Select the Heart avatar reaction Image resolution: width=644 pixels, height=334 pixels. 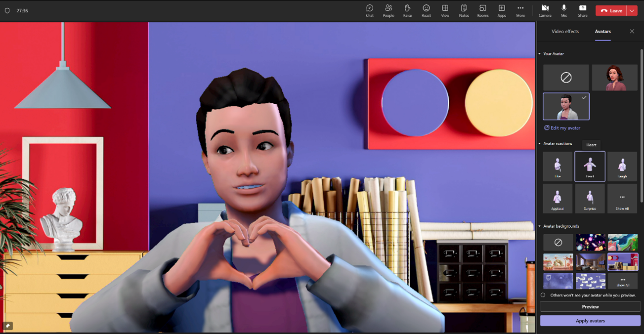(x=590, y=167)
